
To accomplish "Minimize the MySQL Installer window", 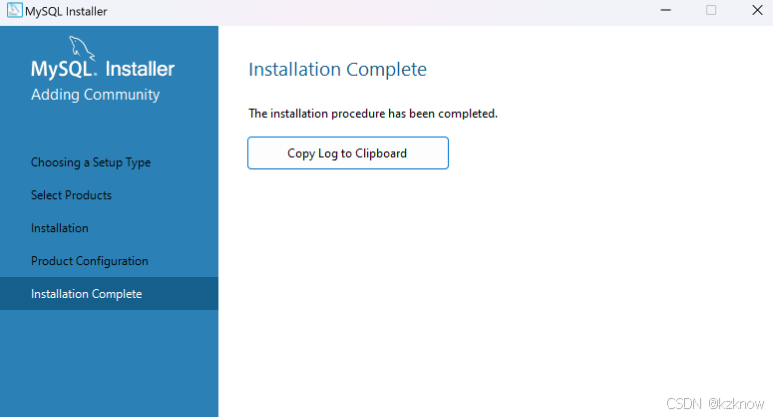I will (x=666, y=10).
